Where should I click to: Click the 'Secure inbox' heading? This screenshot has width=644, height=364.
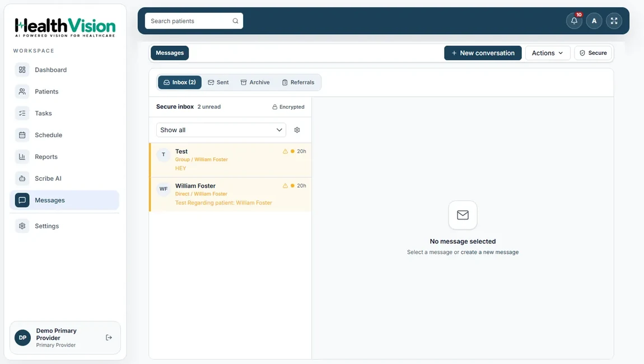pos(175,107)
